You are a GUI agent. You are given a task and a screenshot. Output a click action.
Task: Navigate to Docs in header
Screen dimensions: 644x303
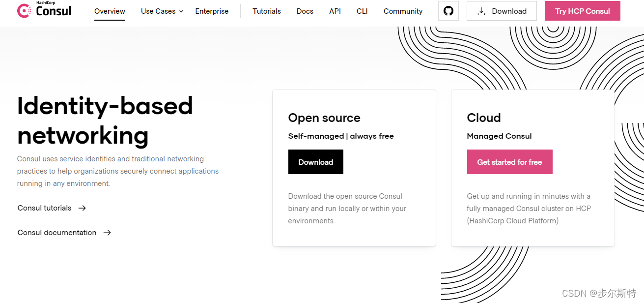coord(305,11)
